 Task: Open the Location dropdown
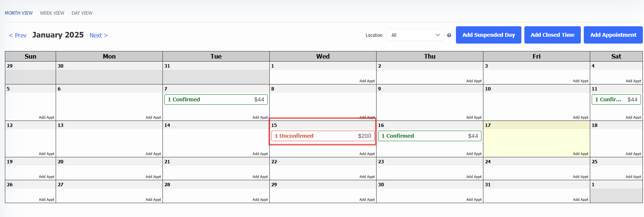[415, 35]
